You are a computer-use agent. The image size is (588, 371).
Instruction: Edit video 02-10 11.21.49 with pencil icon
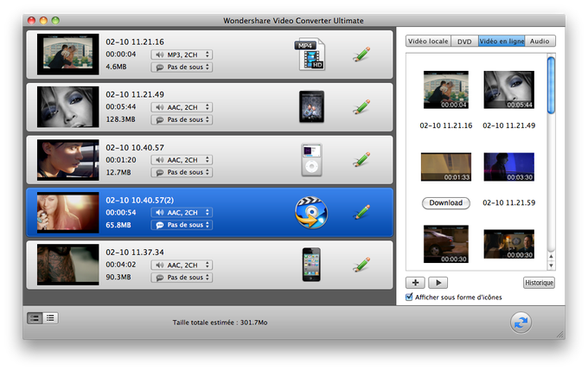coord(361,107)
